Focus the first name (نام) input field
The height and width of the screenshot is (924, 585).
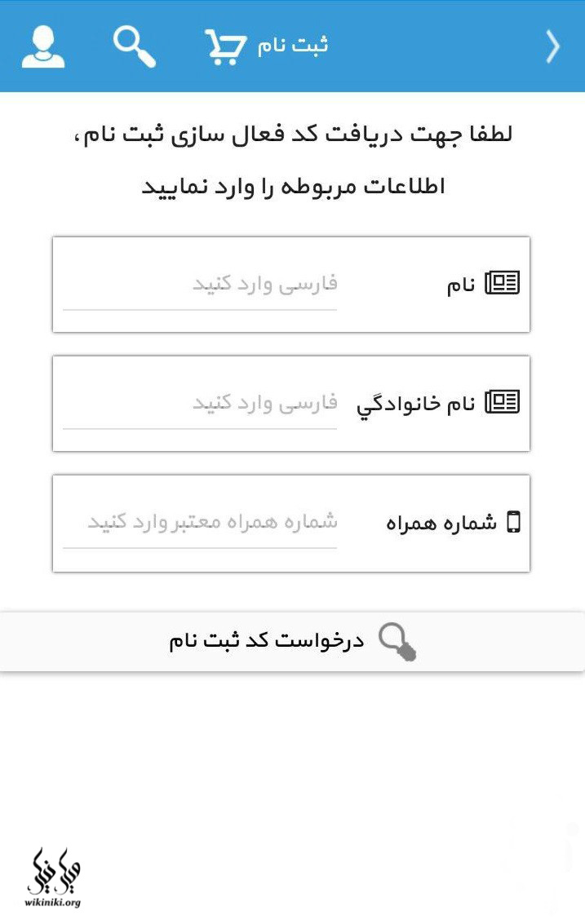pos(200,285)
